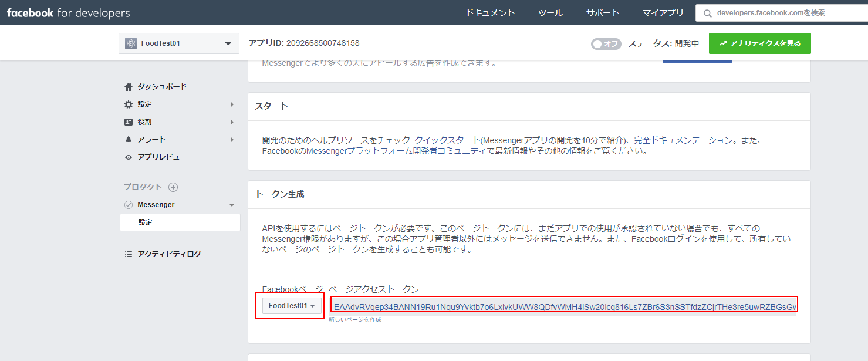Open the FoodTest01 Facebook page dropdown

click(x=292, y=306)
